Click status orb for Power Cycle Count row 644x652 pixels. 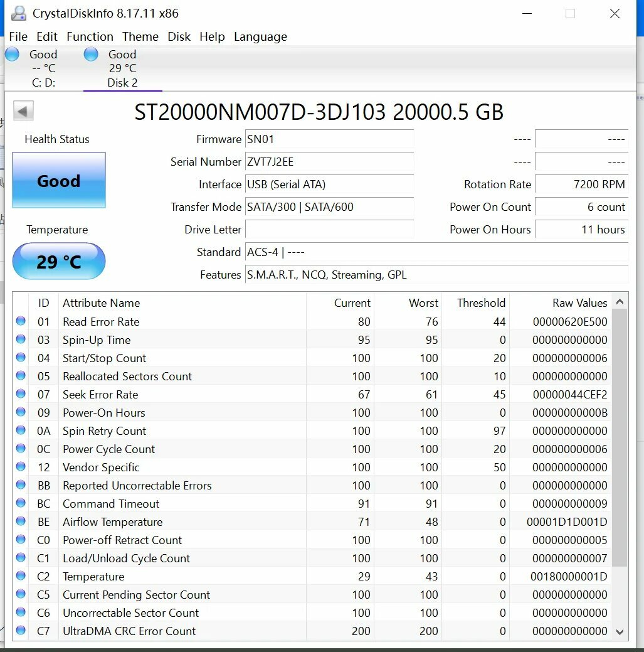pos(21,449)
